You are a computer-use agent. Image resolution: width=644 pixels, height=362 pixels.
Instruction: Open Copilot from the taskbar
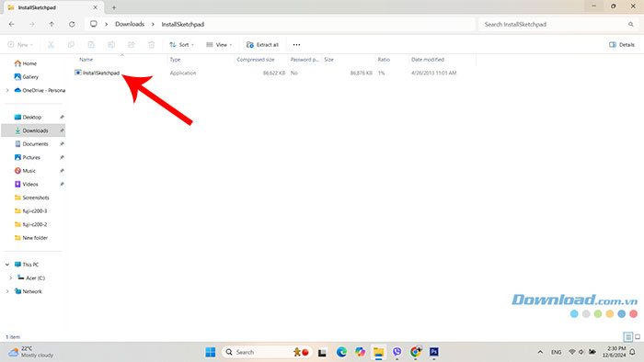(361, 352)
